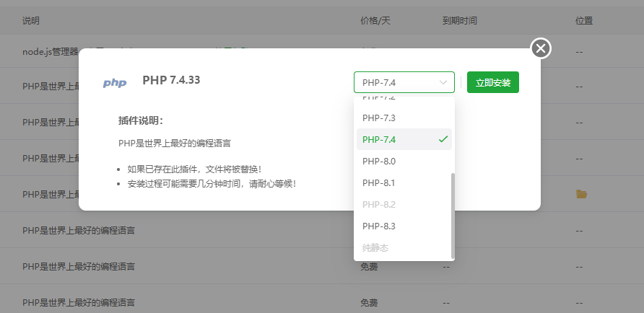The width and height of the screenshot is (644, 313).
Task: Select PHP-7.3 from the list
Action: (x=404, y=118)
